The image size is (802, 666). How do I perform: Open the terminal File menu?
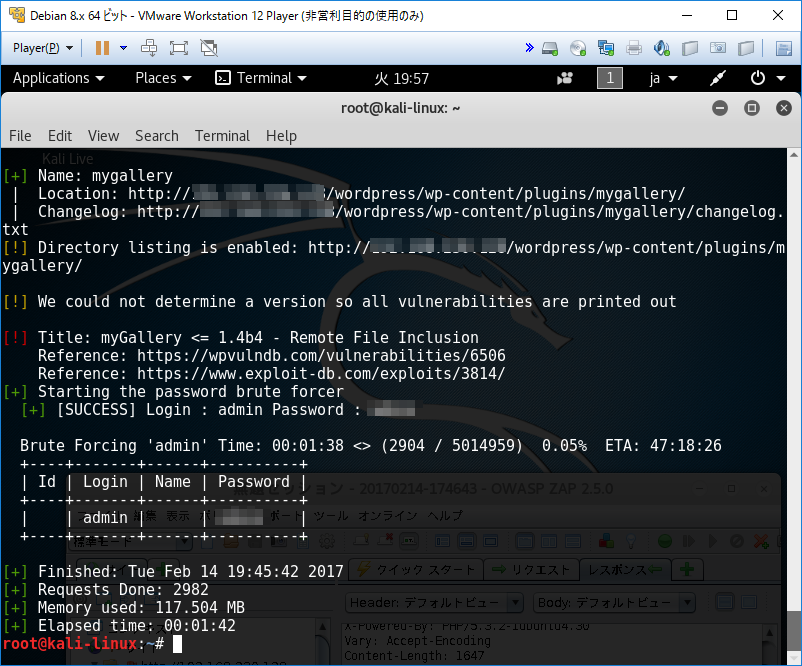20,136
